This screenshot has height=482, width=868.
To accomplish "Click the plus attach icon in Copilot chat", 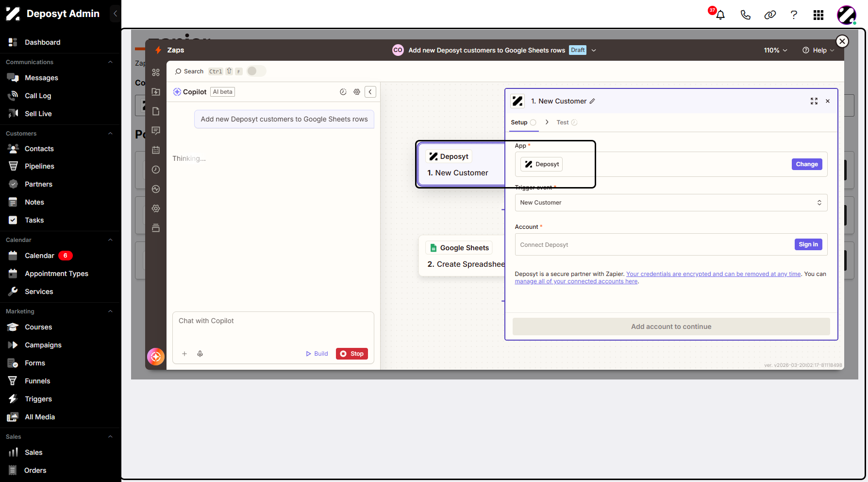I will [184, 354].
